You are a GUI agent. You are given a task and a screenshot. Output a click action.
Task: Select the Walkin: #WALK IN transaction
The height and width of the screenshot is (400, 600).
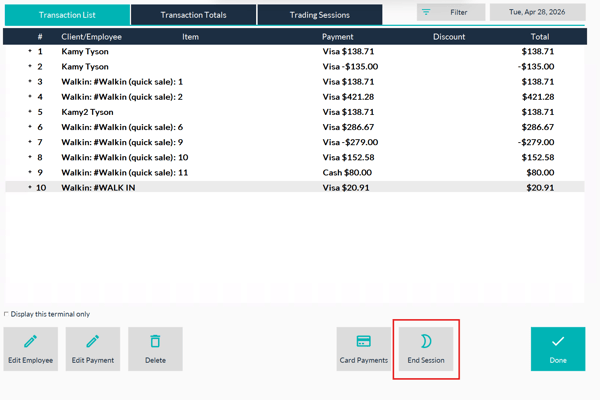[295, 188]
